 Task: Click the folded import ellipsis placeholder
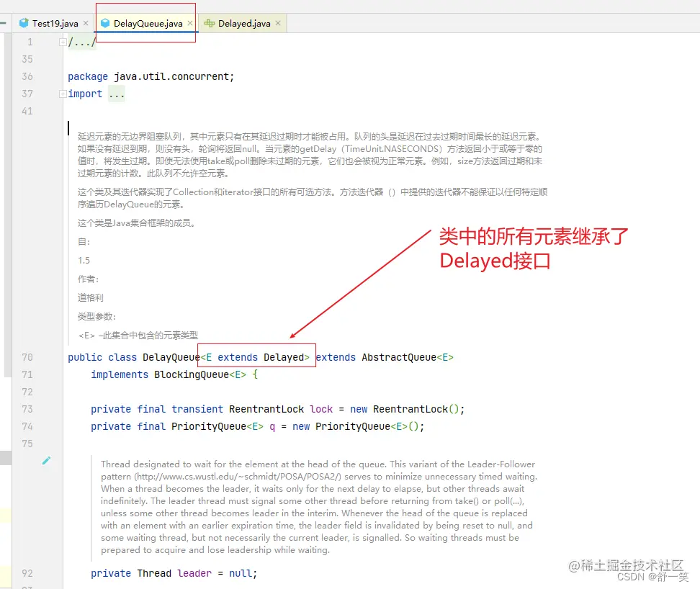click(x=117, y=94)
